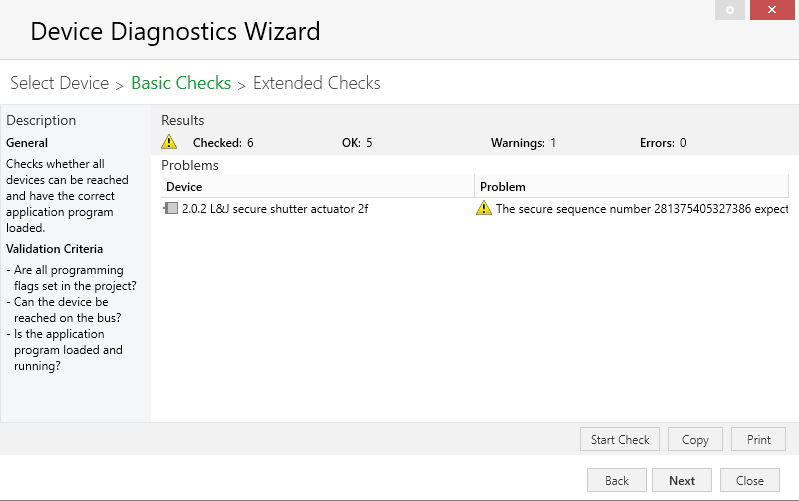Click the warning triangle in Problem column
799x501 pixels.
coord(484,208)
